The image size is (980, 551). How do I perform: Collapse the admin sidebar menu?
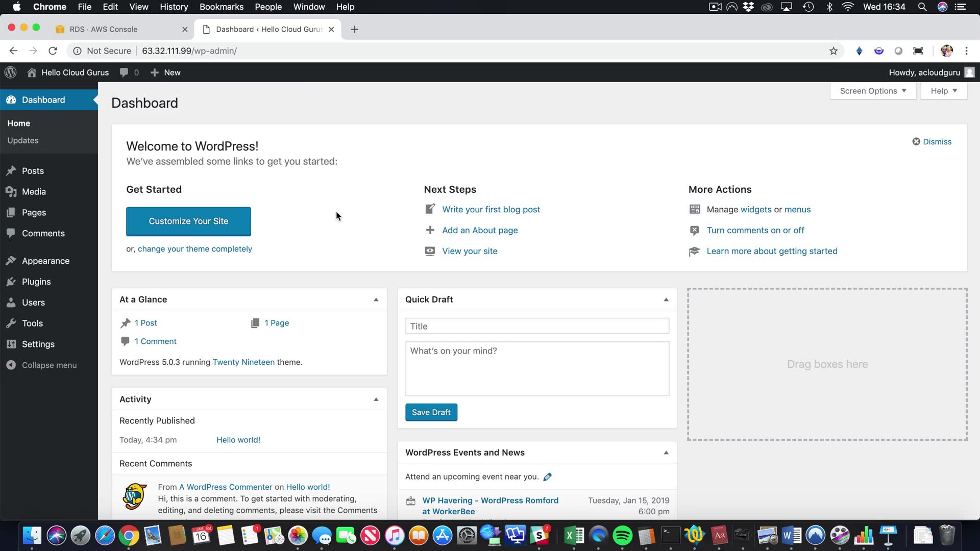[x=49, y=365]
